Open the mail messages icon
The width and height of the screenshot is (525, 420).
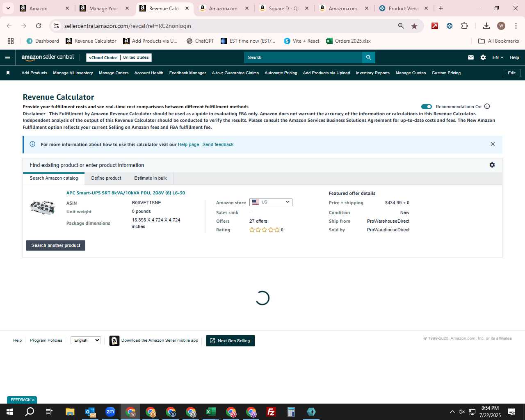pyautogui.click(x=471, y=57)
